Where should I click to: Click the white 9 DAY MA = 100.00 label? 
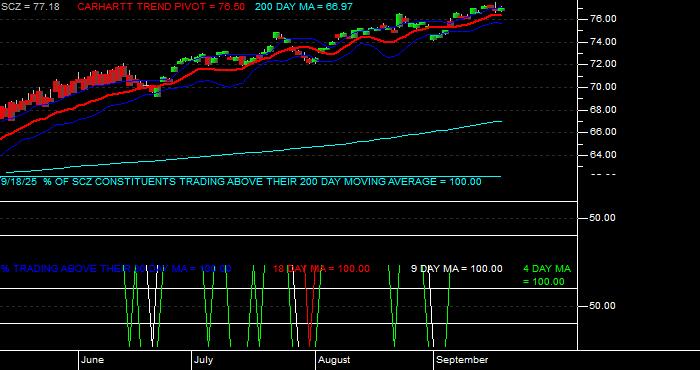point(456,269)
